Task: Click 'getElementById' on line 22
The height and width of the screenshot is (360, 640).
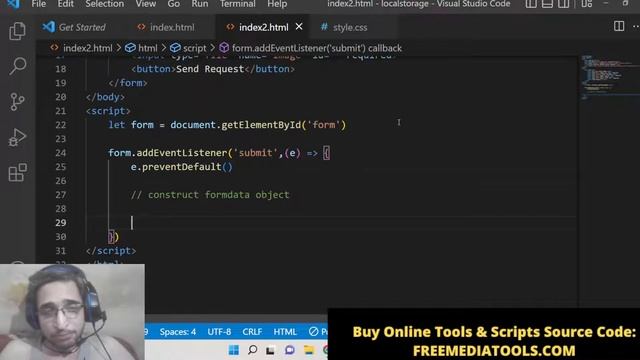Action: 261,125
